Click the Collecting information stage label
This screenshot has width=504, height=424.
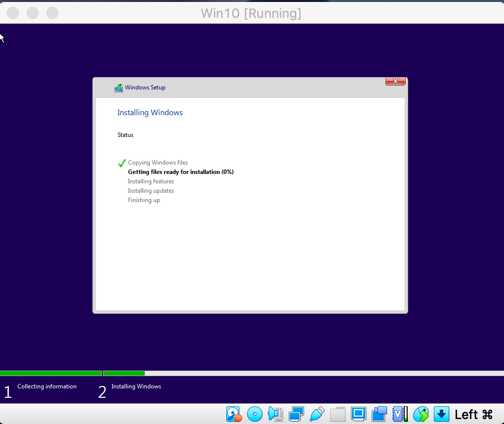[47, 386]
